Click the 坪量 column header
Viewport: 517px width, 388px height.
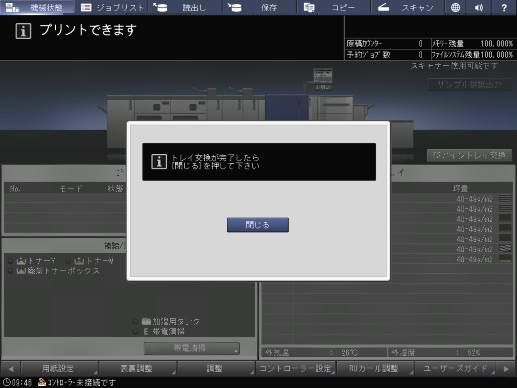pyautogui.click(x=460, y=188)
